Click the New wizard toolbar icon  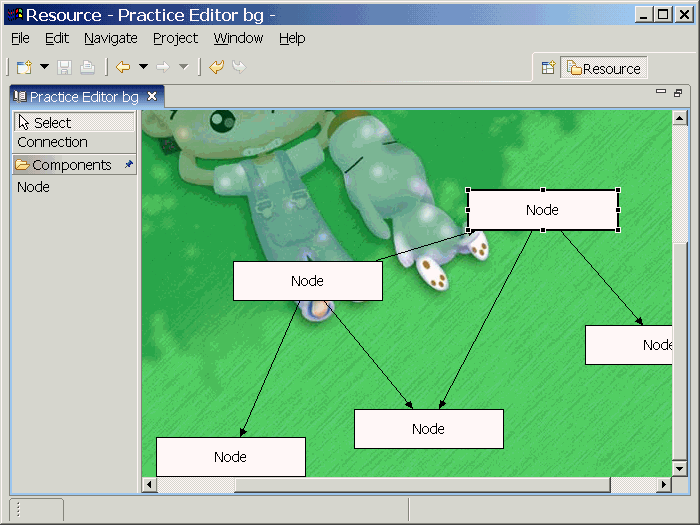24,68
